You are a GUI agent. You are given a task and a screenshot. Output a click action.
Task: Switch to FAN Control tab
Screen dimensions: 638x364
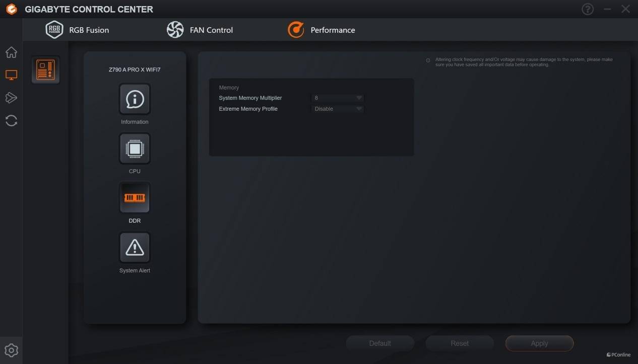click(200, 30)
